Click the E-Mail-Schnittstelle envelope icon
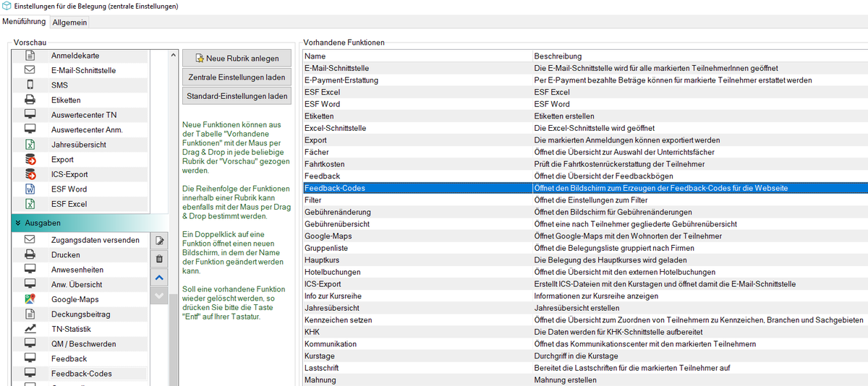This screenshot has width=868, height=386. pyautogui.click(x=30, y=70)
